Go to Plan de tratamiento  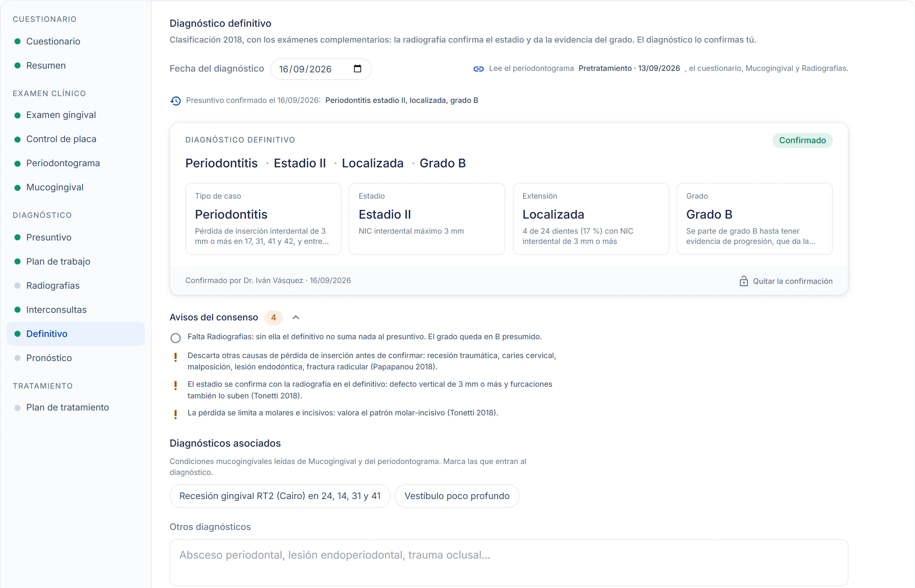75,407
